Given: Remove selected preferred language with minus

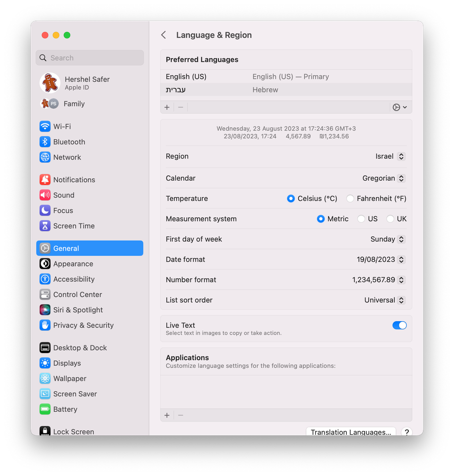Looking at the screenshot, I should click(181, 107).
